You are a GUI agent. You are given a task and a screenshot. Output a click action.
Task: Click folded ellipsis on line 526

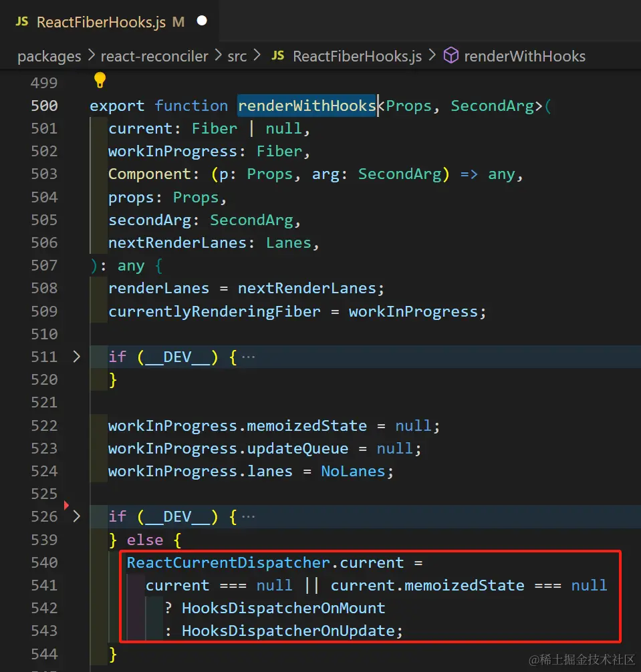248,516
